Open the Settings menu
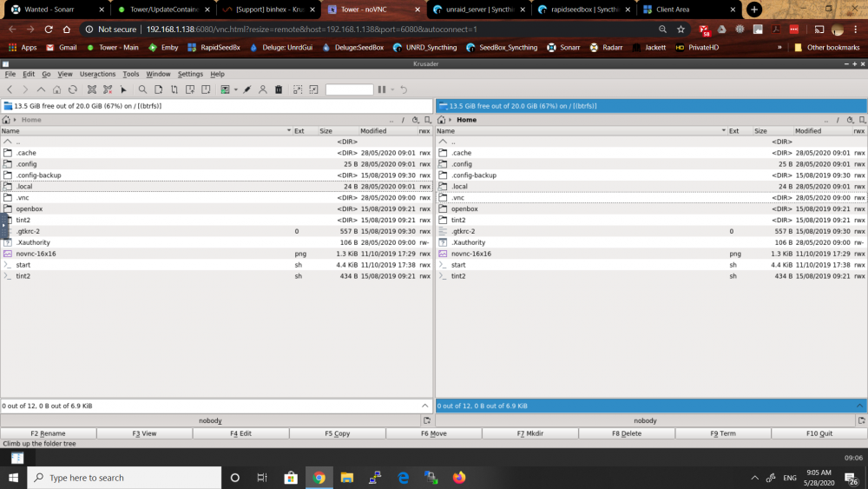This screenshot has height=489, width=868. pos(190,74)
